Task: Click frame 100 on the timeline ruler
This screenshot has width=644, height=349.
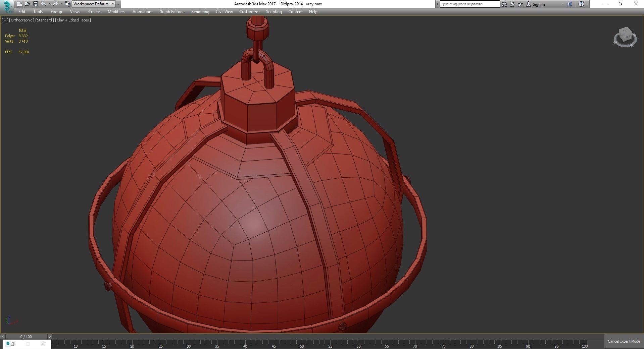Action: [585, 346]
